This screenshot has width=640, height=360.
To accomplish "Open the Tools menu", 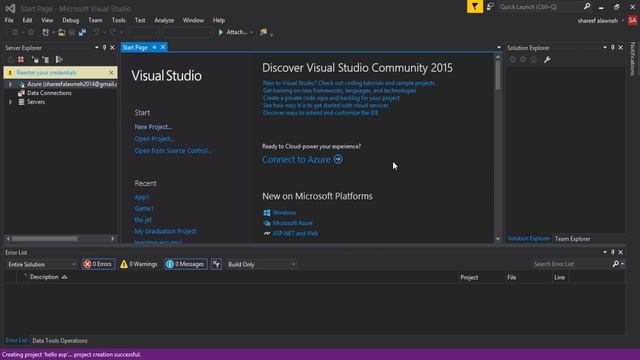I will point(118,20).
